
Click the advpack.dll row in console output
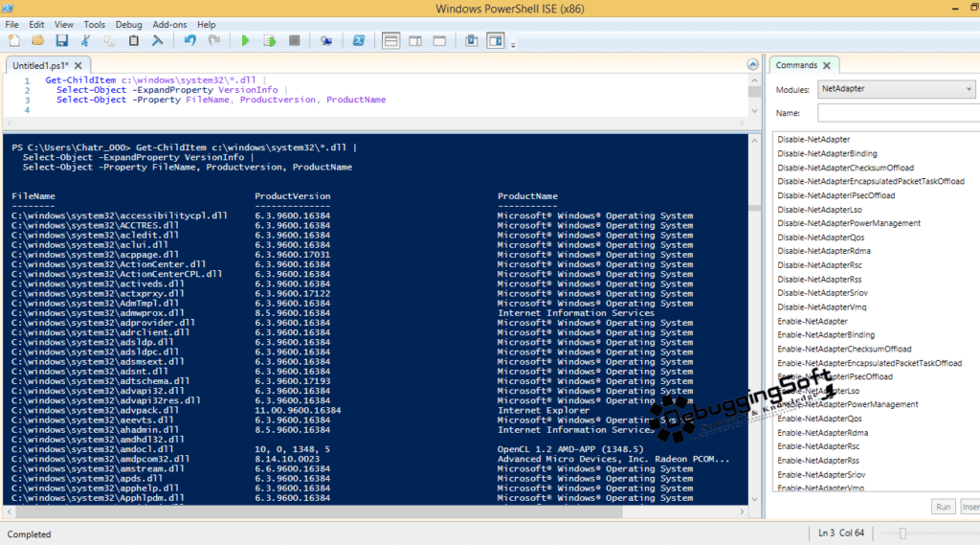click(301, 411)
